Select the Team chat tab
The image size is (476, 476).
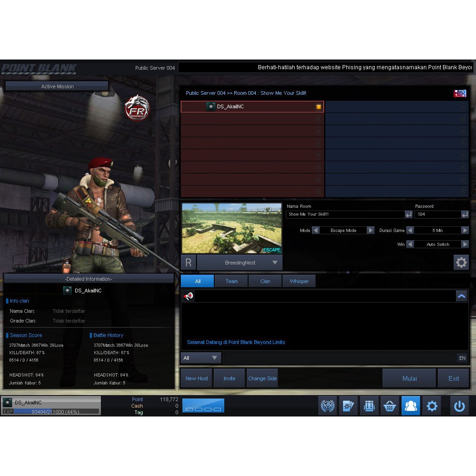[x=231, y=281]
